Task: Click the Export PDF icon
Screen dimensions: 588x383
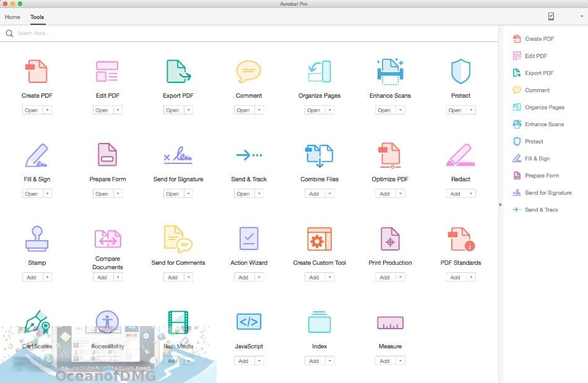Action: (178, 70)
